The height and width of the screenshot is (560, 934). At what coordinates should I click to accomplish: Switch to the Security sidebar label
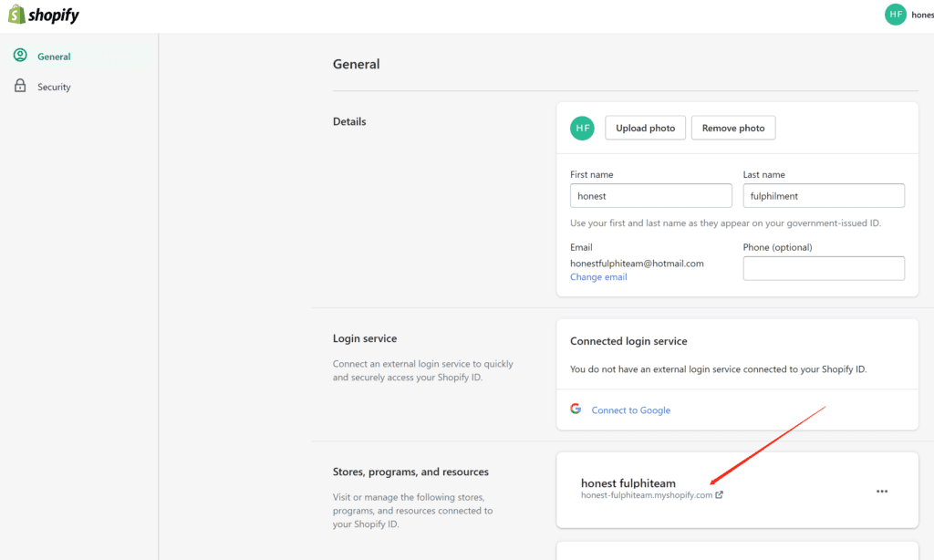[x=54, y=88]
